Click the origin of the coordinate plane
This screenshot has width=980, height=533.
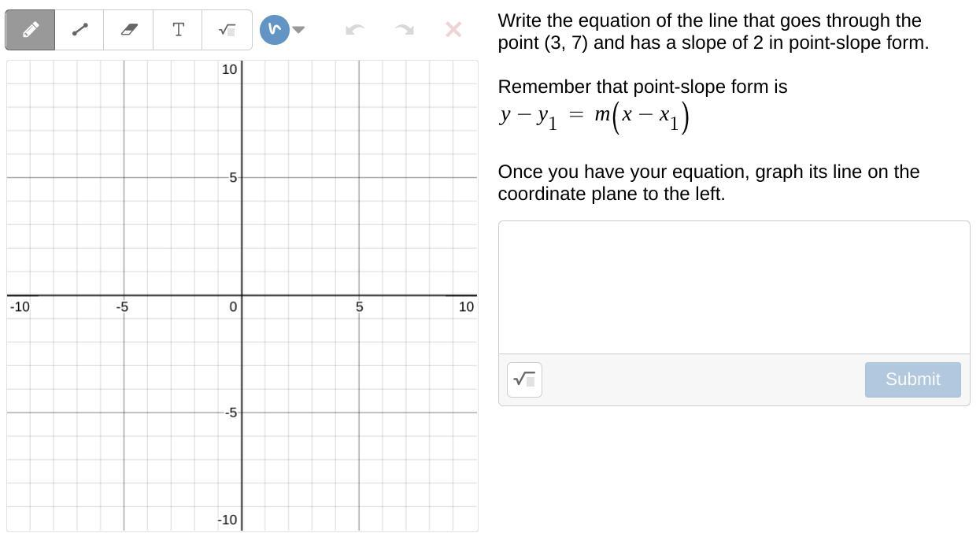(242, 295)
